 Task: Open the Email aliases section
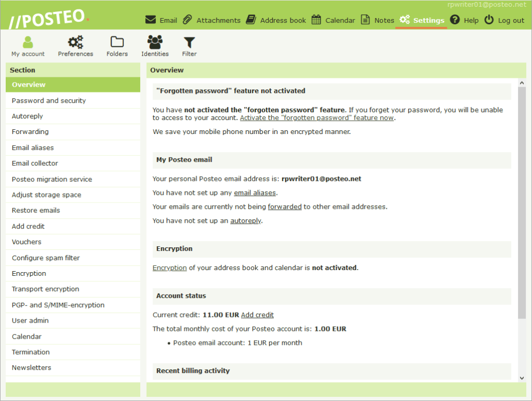73,148
